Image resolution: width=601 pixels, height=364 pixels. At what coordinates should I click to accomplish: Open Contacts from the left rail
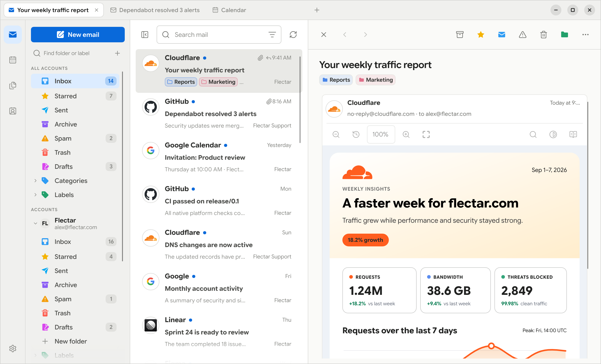[x=13, y=111]
